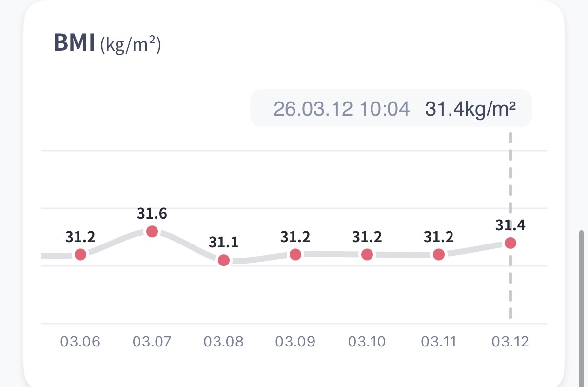Click the 03.09 date on the axis
This screenshot has height=387, width=588.
295,341
